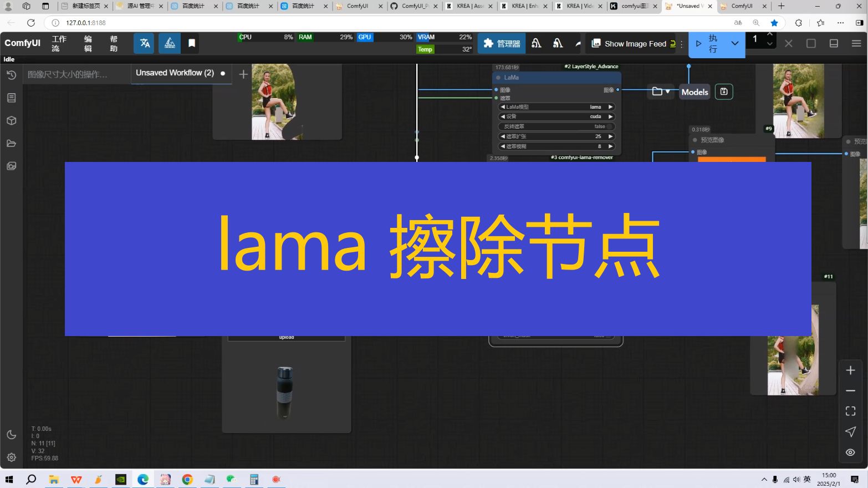868x488 pixels.
Task: Decrease 遮罩模糊 value with the left arrow
Action: [503, 146]
